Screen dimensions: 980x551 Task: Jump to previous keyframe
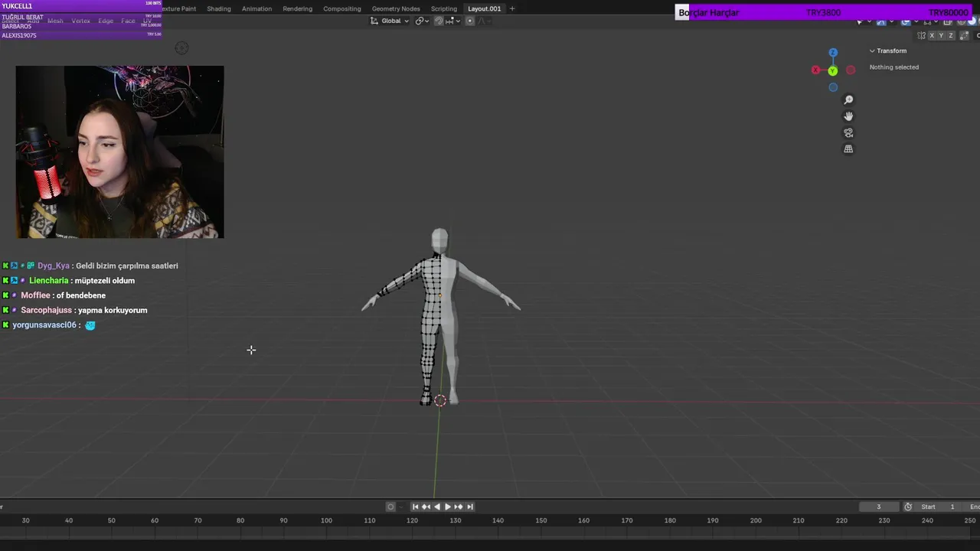(x=426, y=507)
